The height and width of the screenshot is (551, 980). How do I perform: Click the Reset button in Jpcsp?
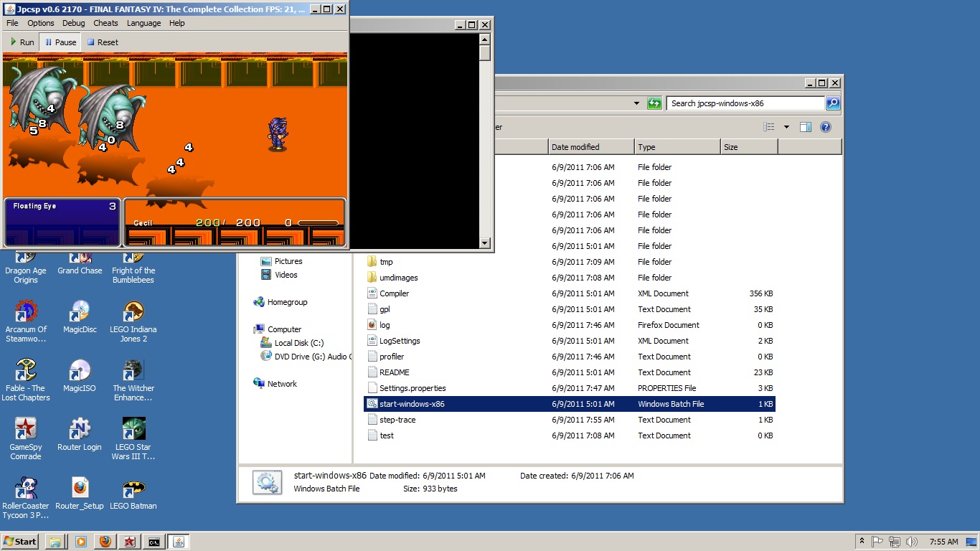coord(103,42)
